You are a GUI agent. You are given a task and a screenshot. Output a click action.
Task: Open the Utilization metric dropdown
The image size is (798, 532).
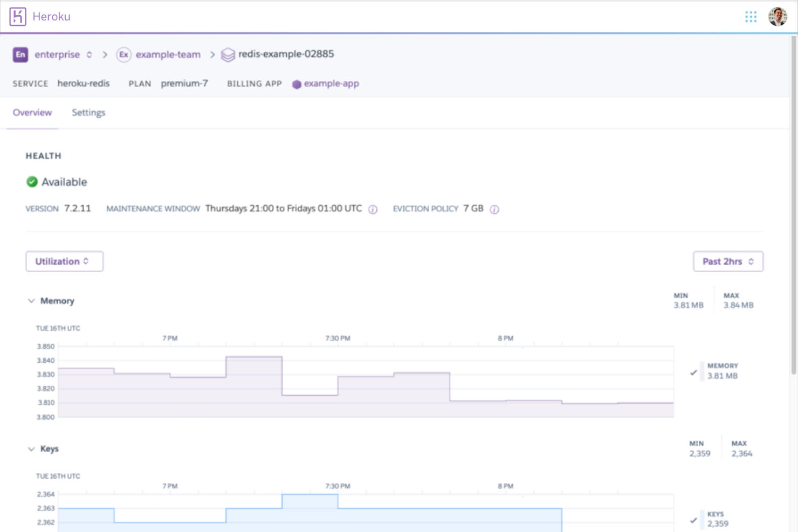64,261
